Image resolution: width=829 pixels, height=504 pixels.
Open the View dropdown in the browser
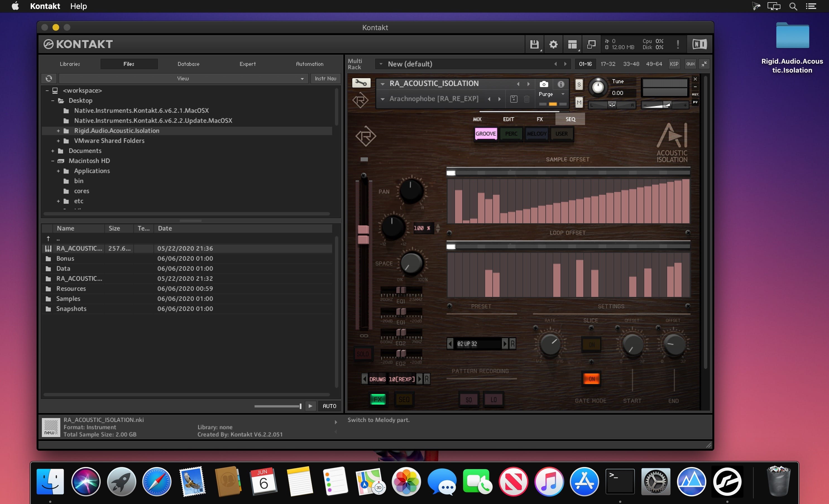coord(183,78)
